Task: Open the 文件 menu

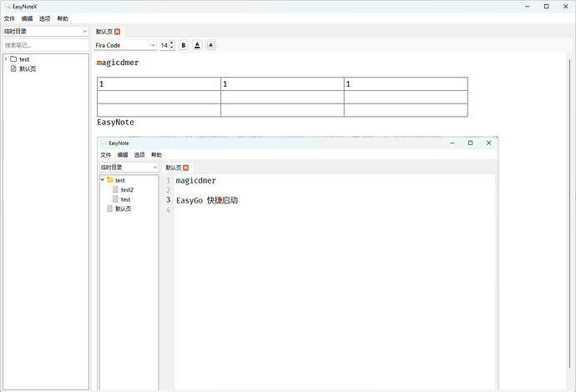Action: pyautogui.click(x=9, y=18)
